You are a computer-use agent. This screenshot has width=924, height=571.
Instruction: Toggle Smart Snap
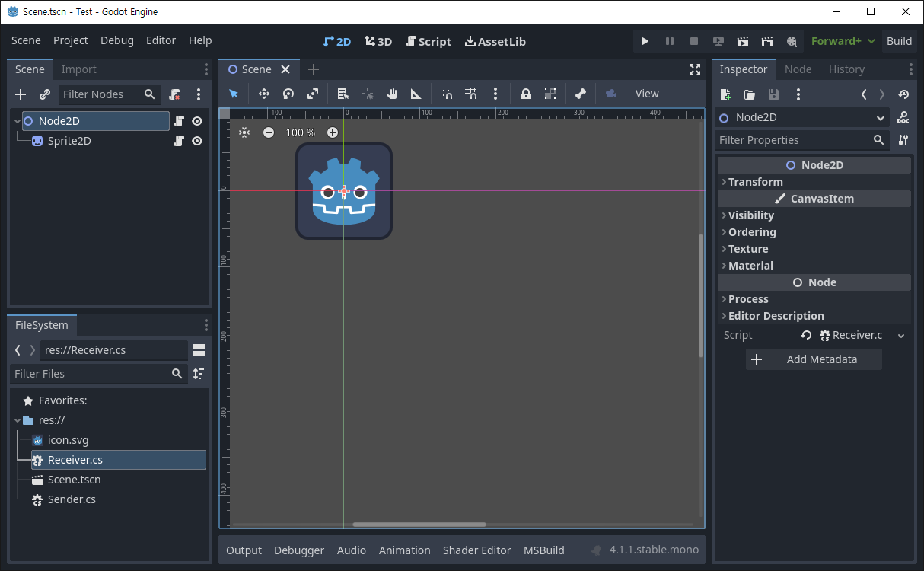(x=447, y=94)
